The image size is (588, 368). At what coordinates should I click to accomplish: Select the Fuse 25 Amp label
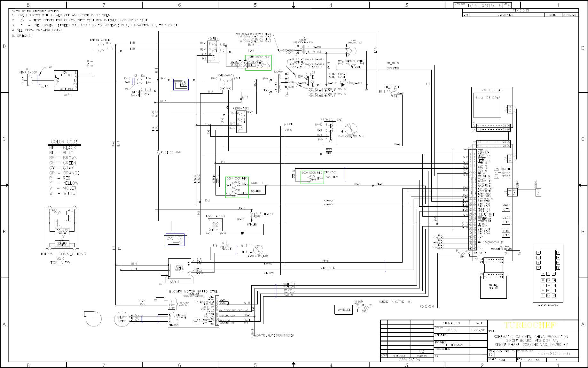coord(171,152)
